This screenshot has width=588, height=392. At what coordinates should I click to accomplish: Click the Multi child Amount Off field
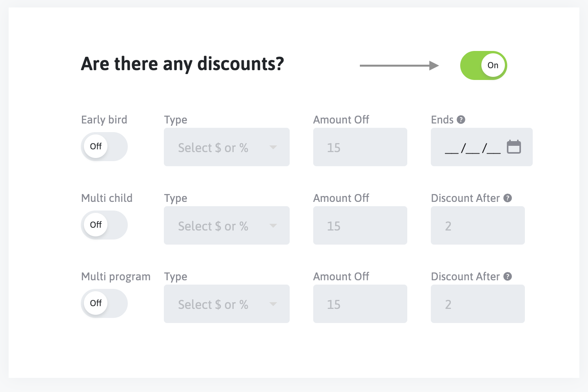point(360,225)
